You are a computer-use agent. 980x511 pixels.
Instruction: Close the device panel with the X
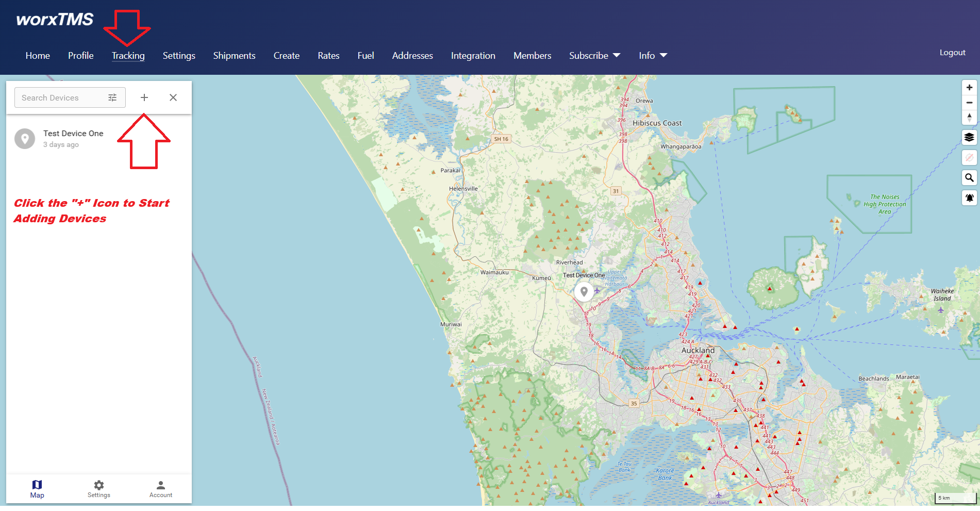click(173, 97)
